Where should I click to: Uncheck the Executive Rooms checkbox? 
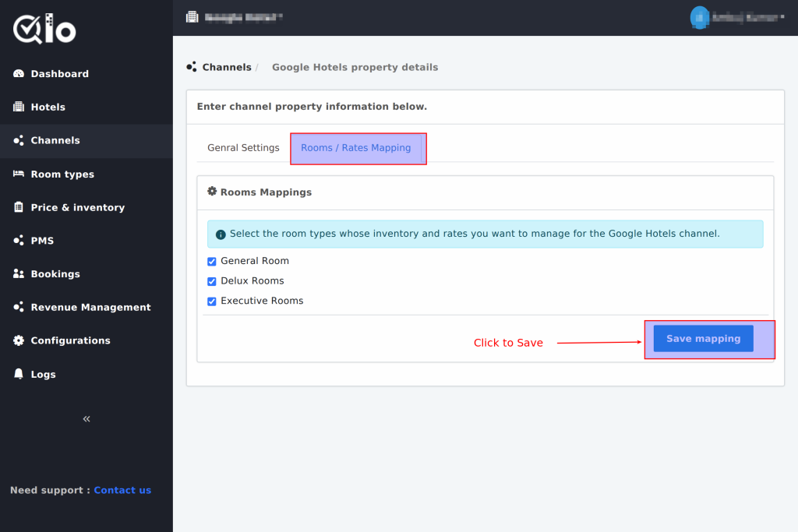click(212, 301)
